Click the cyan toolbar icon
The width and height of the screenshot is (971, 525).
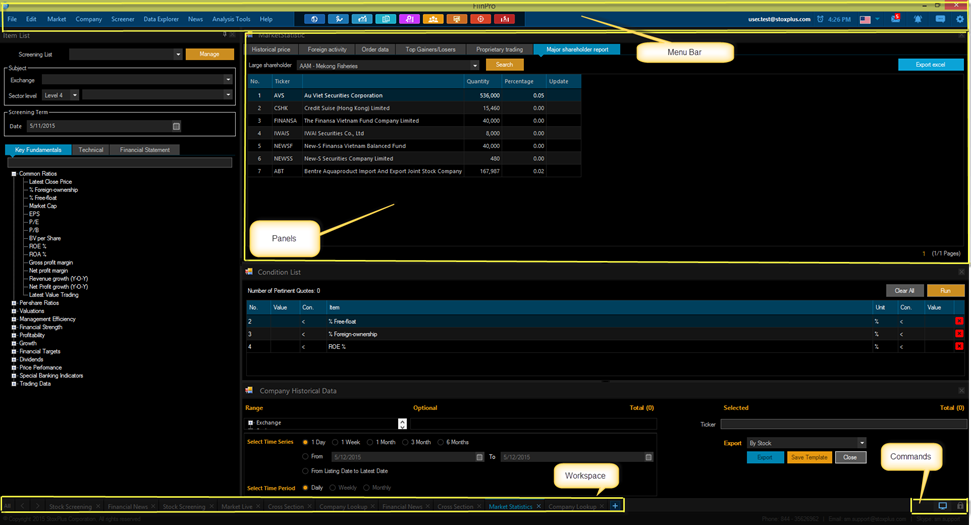[x=385, y=19]
